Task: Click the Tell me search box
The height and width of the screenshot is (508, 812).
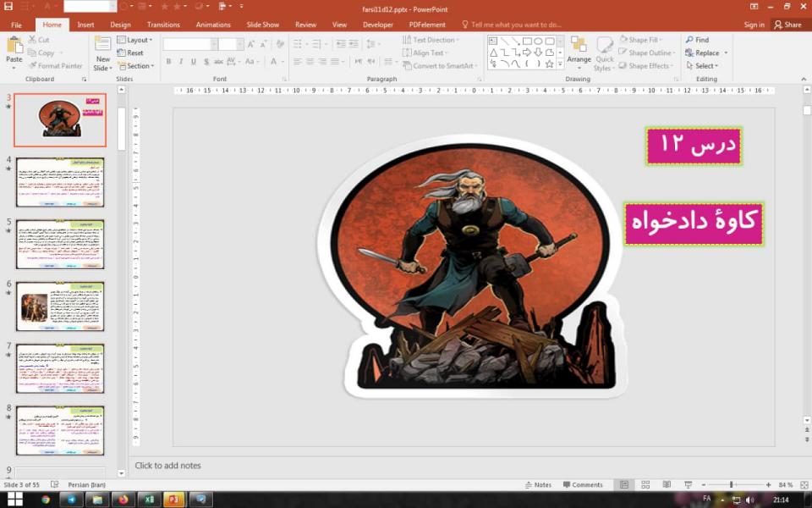Action: (512, 25)
